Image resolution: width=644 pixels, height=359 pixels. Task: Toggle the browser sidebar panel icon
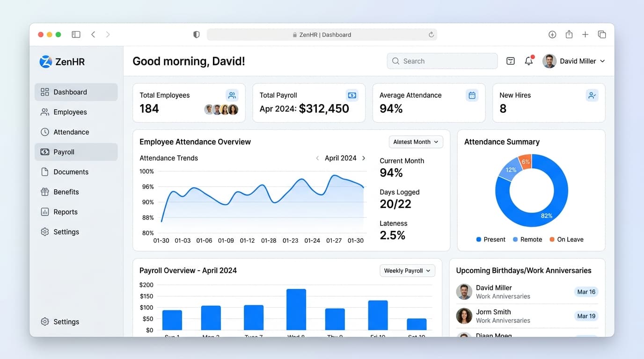pyautogui.click(x=76, y=35)
